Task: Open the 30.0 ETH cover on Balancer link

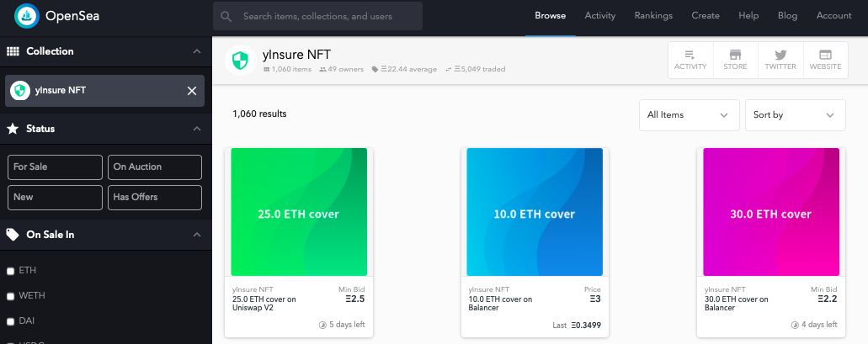Action: pyautogui.click(x=737, y=304)
